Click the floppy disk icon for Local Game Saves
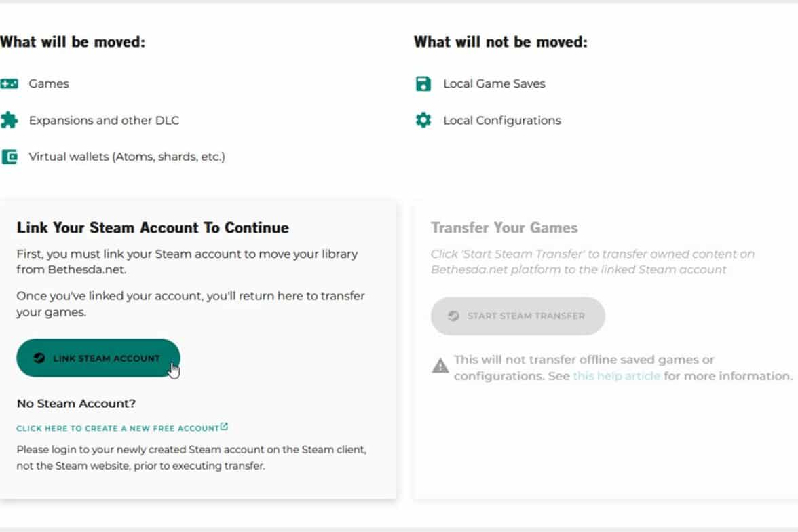798x532 pixels. 423,84
